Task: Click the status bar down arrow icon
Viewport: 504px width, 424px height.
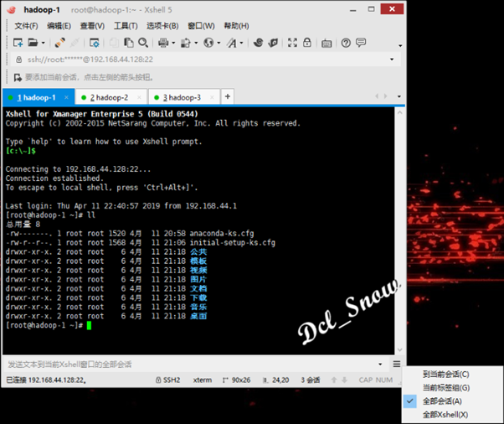Action: click(x=345, y=380)
